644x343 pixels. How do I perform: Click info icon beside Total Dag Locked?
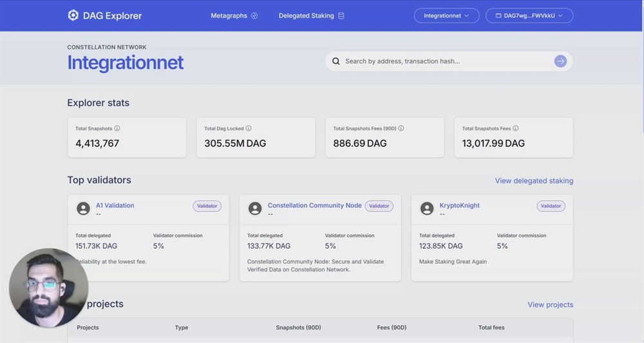click(x=249, y=129)
